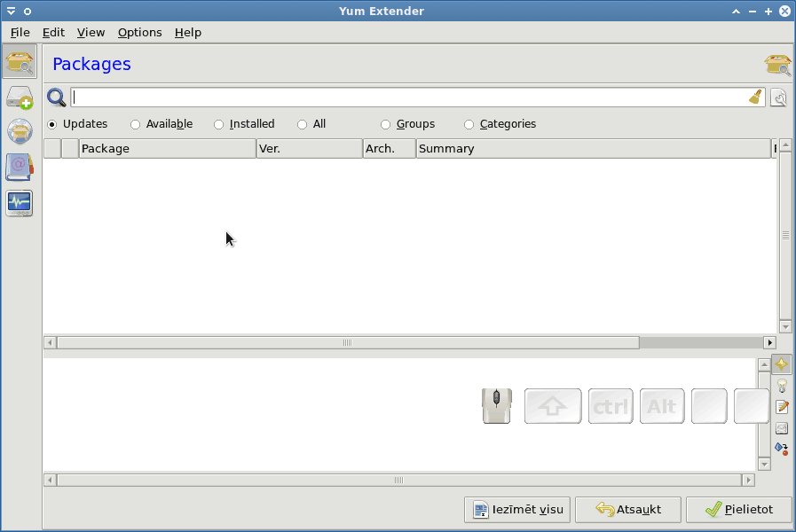Click the shift key indicator
The image size is (796, 532).
point(553,406)
